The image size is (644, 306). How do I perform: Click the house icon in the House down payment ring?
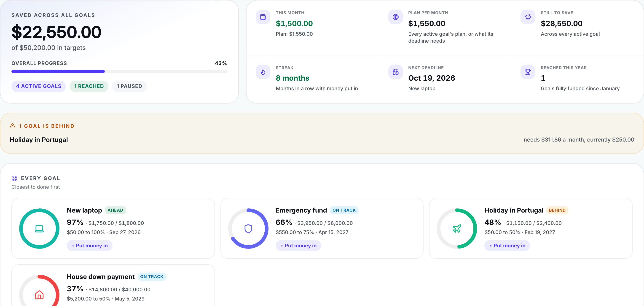39,295
